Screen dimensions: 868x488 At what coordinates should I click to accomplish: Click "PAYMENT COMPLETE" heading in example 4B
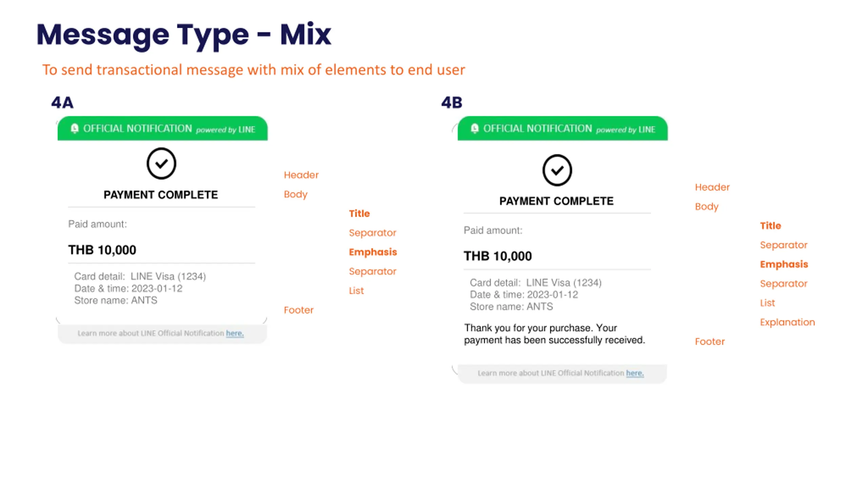tap(556, 201)
